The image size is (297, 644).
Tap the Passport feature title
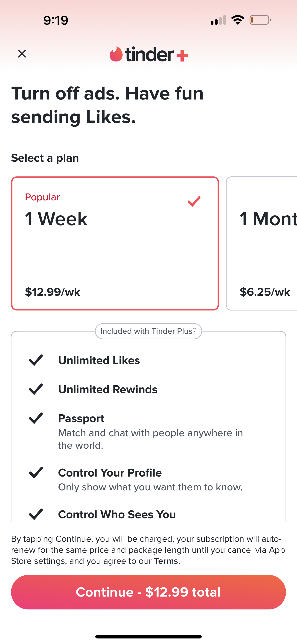tap(81, 419)
